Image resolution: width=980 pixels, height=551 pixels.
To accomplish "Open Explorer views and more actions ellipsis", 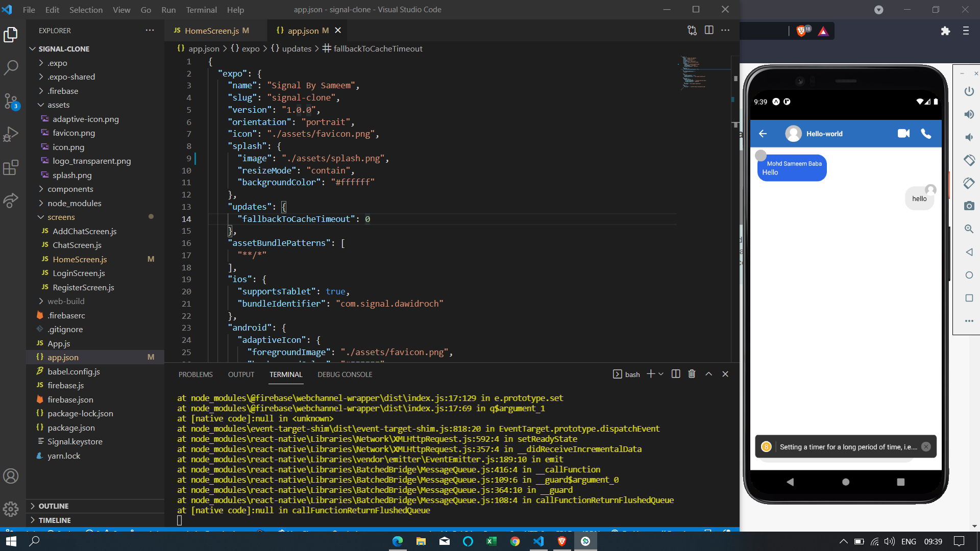I will (x=150, y=31).
